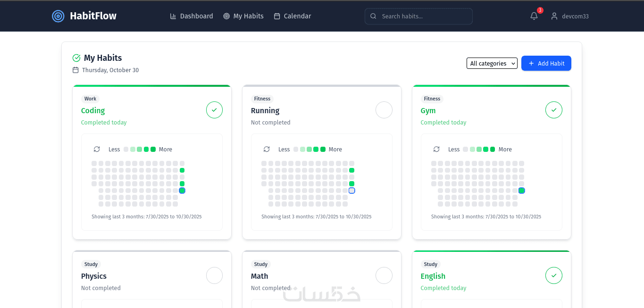This screenshot has height=308, width=644.
Task: Click the search magnifier icon
Action: click(373, 16)
